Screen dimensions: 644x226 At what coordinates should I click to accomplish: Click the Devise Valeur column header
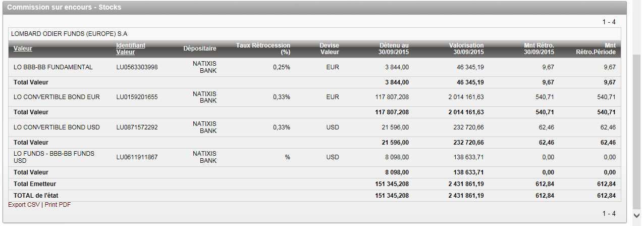pyautogui.click(x=329, y=49)
